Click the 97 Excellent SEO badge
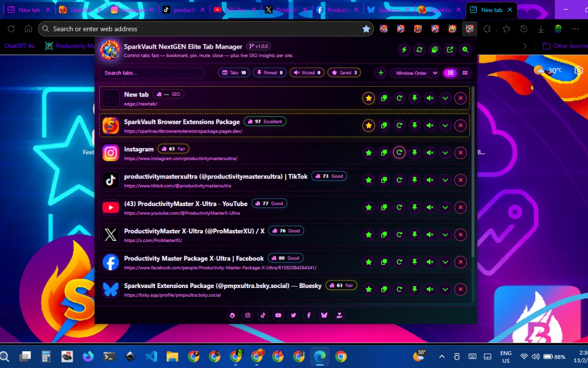This screenshot has width=588, height=368. pyautogui.click(x=265, y=121)
